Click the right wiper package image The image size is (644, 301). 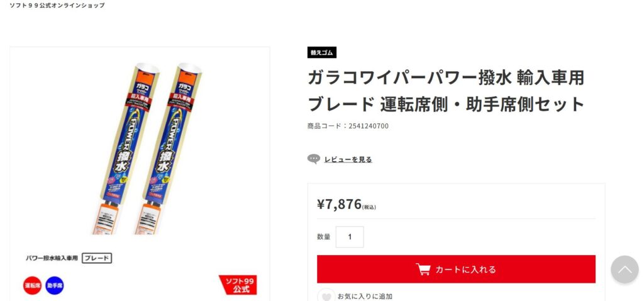(x=169, y=148)
